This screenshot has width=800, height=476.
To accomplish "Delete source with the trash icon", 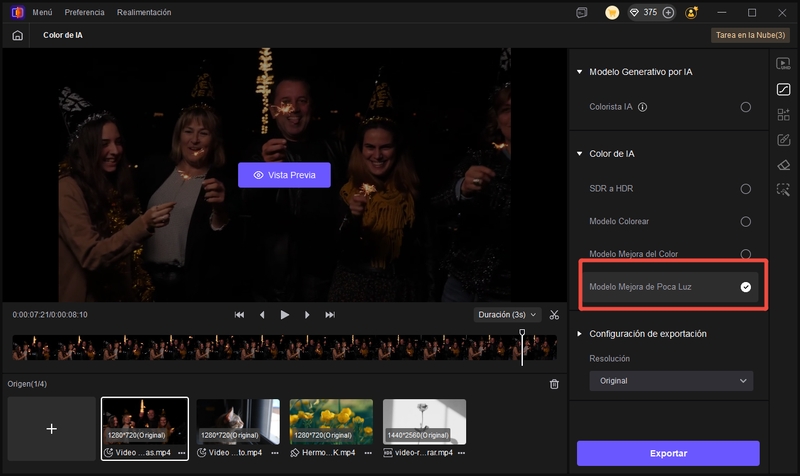I will point(554,384).
